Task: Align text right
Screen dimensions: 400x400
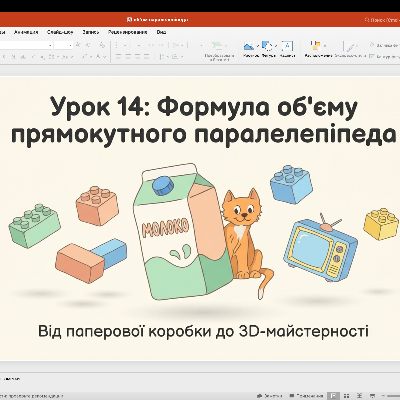Action: 137,57
